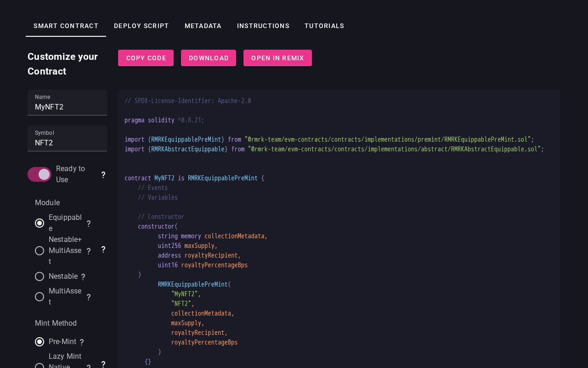This screenshot has height=368, width=588.
Task: Click the 'constructor(' code line
Action: (x=158, y=226)
